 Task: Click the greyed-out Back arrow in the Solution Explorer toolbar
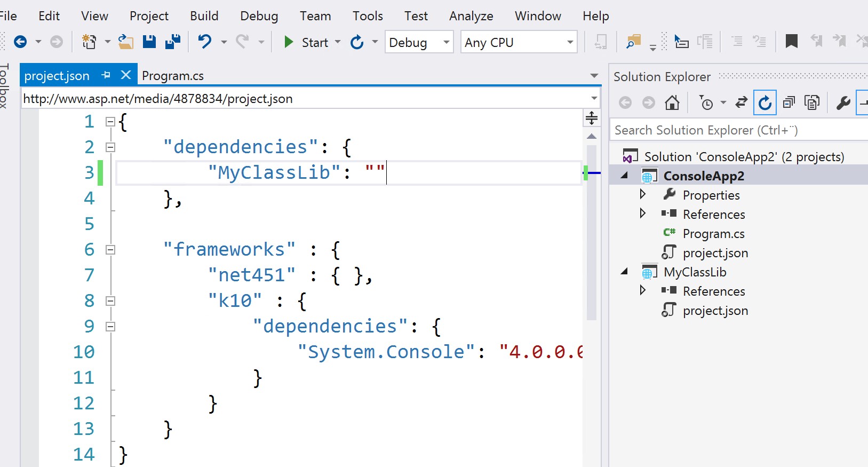coord(625,102)
